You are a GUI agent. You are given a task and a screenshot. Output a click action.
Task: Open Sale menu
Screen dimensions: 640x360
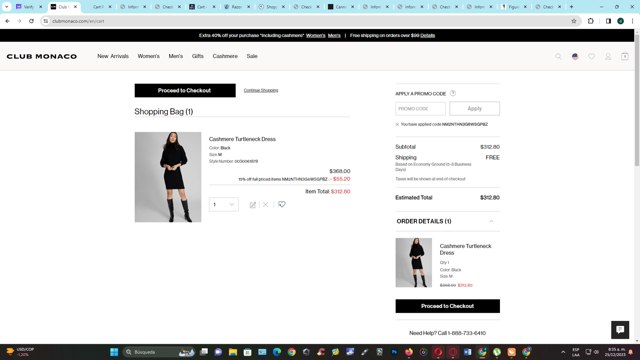pyautogui.click(x=252, y=56)
